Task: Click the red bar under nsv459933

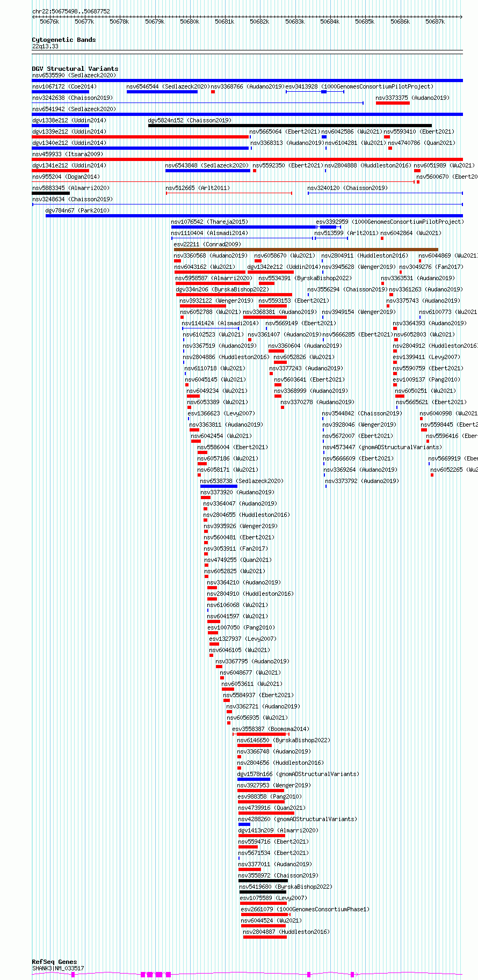Action: 247,159
